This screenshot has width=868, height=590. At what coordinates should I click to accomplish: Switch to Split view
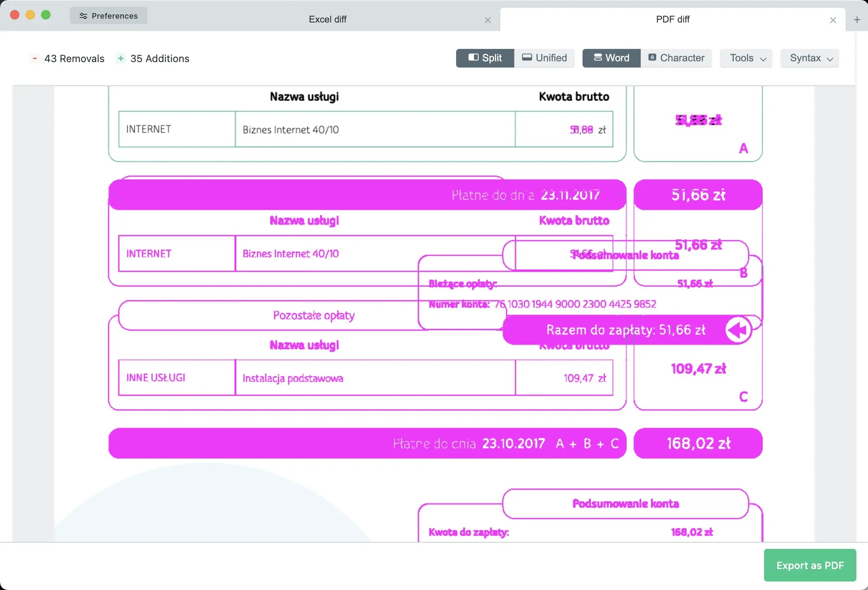coord(485,58)
